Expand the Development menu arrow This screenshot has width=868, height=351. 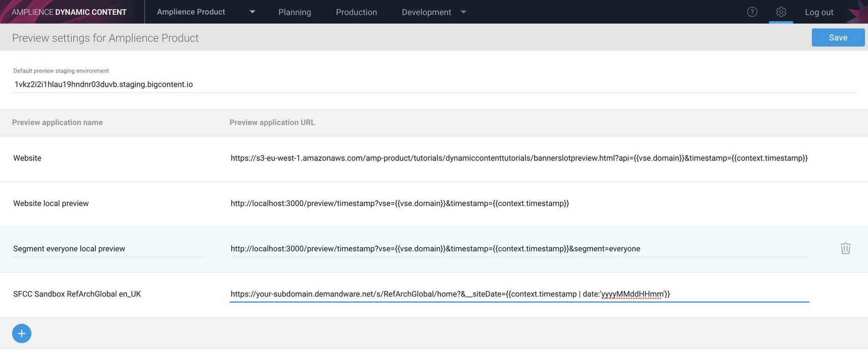pyautogui.click(x=464, y=12)
